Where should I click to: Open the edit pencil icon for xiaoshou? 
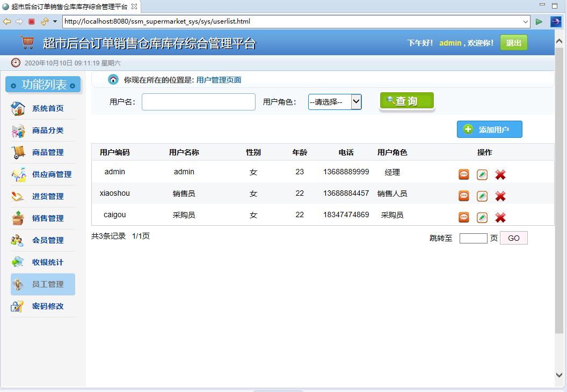coord(481,196)
